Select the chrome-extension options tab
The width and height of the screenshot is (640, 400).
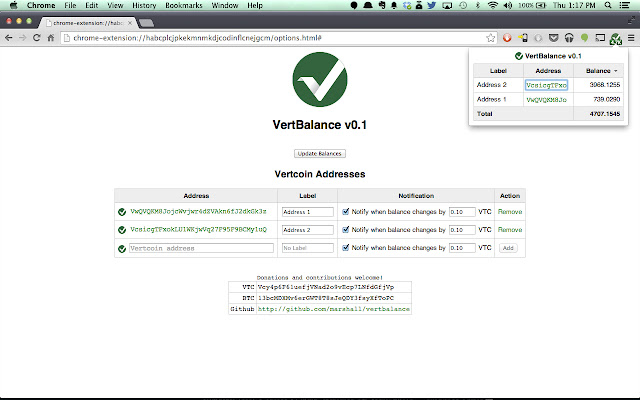pyautogui.click(x=88, y=23)
